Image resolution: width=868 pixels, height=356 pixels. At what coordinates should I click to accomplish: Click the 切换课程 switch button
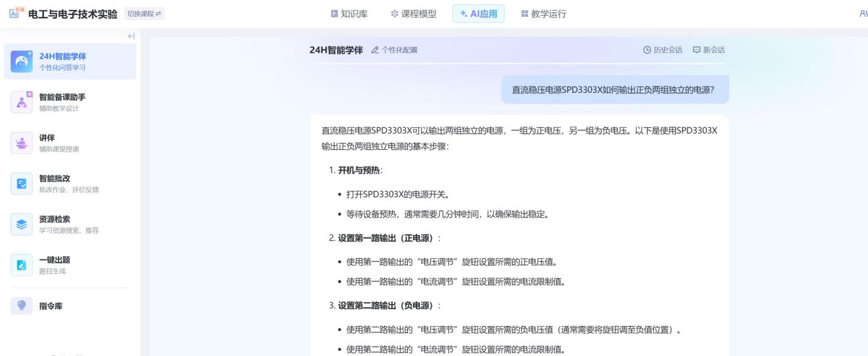pos(144,14)
